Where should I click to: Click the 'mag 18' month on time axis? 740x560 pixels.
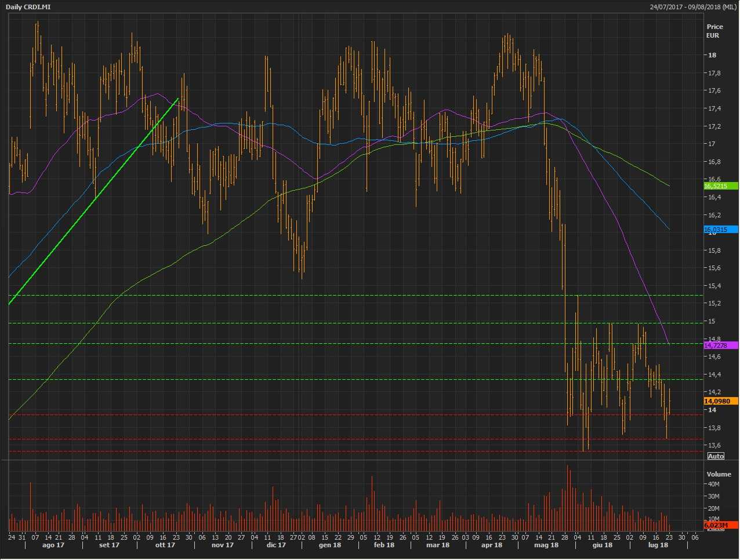pyautogui.click(x=546, y=545)
